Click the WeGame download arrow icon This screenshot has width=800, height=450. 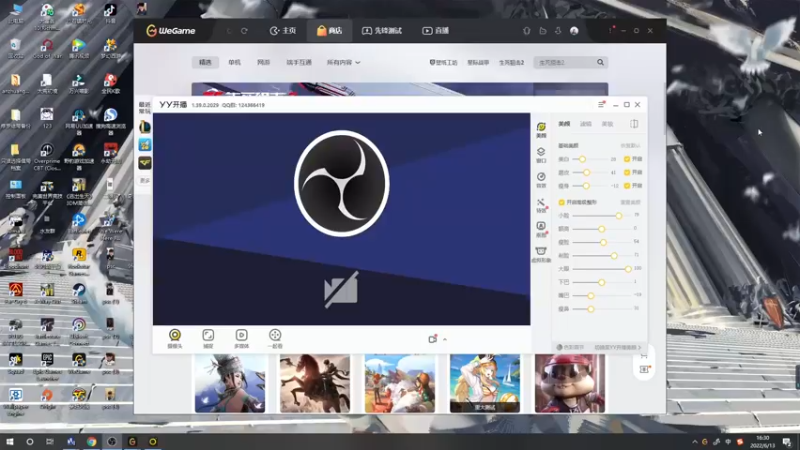558,31
